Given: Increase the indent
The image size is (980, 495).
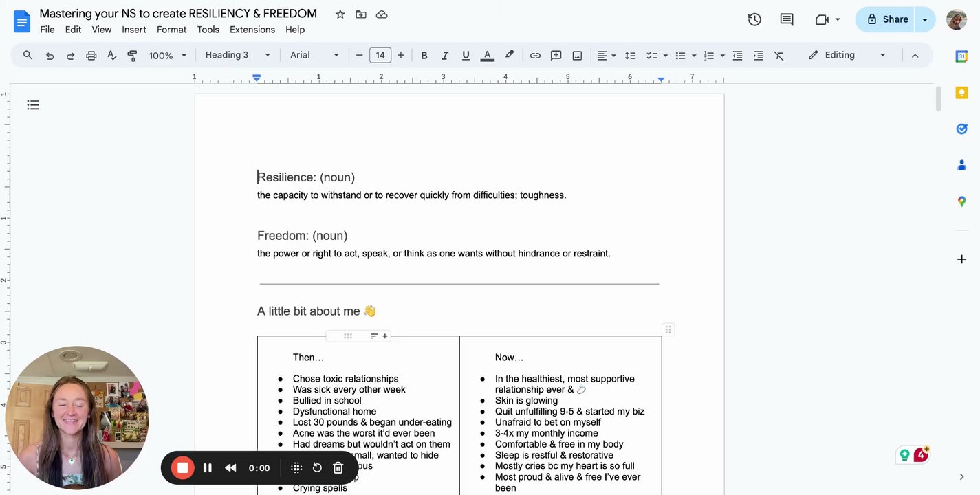Looking at the screenshot, I should pyautogui.click(x=758, y=55).
